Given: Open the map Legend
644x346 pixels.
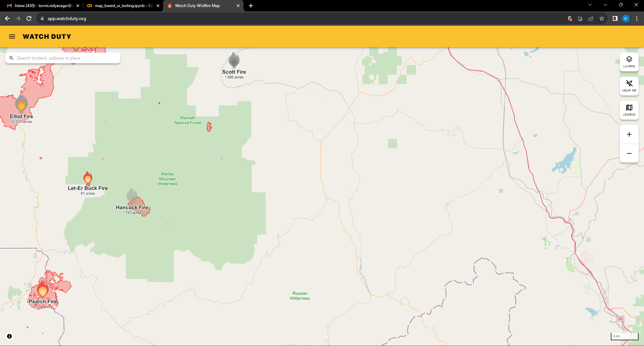Looking at the screenshot, I should click(x=629, y=110).
